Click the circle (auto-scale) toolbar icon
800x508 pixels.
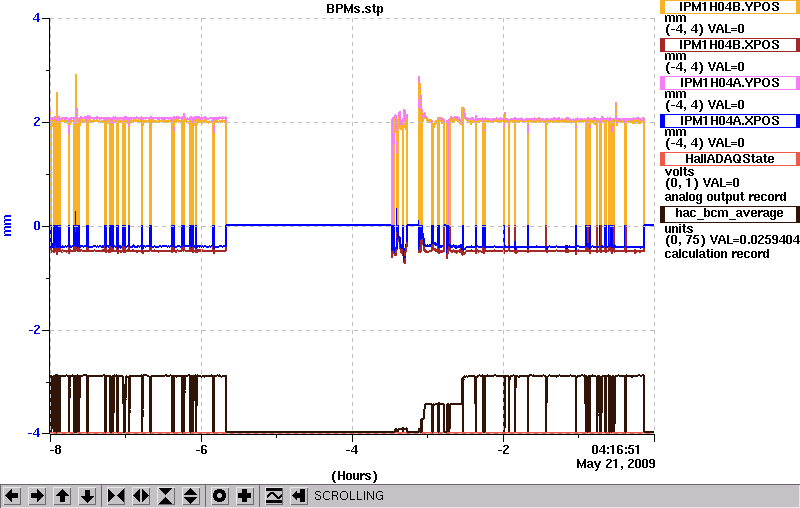220,496
